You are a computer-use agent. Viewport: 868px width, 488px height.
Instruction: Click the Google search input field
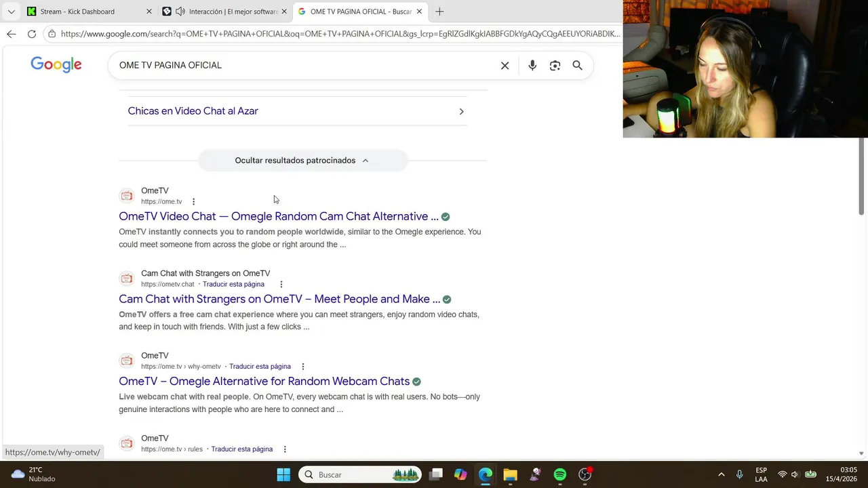[x=305, y=65]
